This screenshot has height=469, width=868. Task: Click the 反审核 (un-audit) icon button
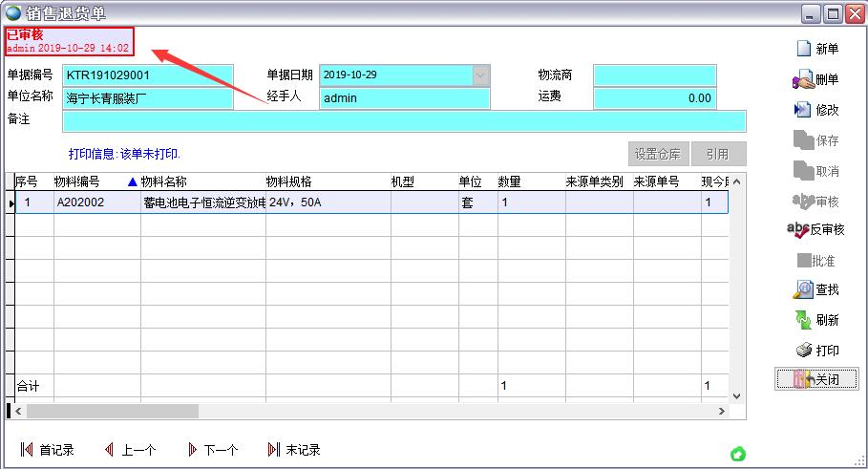797,230
